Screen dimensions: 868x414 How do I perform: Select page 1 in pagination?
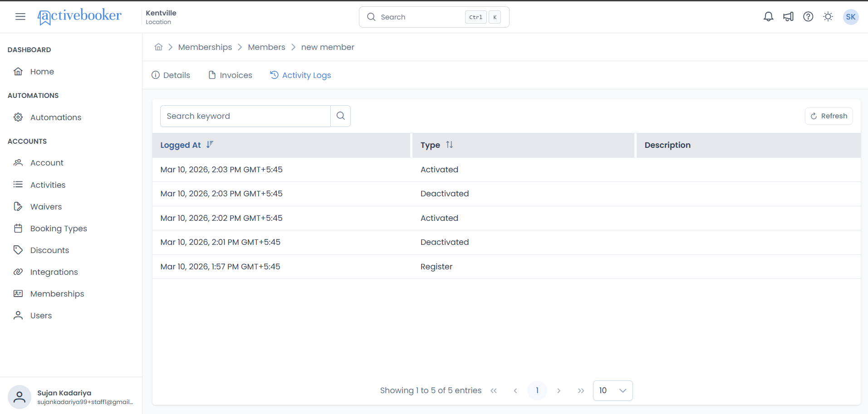click(537, 390)
